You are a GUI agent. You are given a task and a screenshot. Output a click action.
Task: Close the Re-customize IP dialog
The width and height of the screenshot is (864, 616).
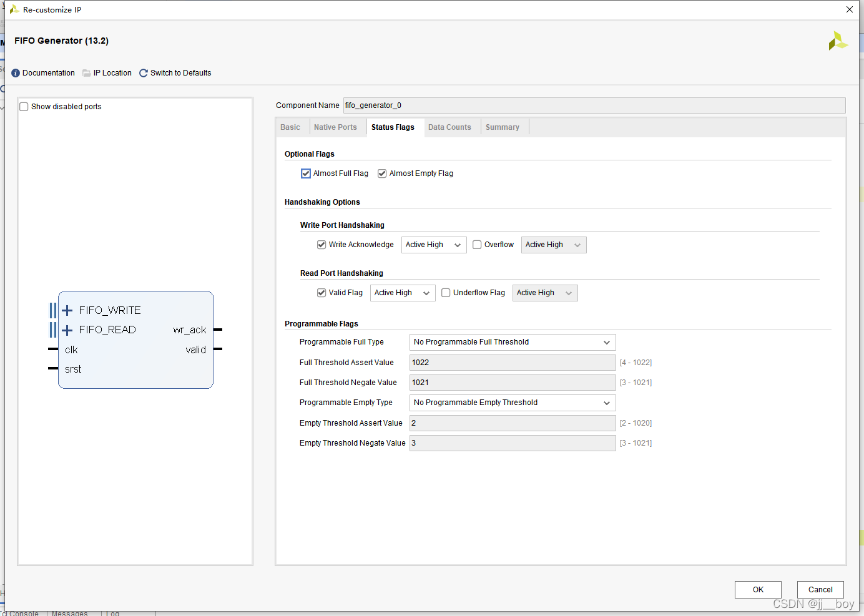pyautogui.click(x=850, y=9)
